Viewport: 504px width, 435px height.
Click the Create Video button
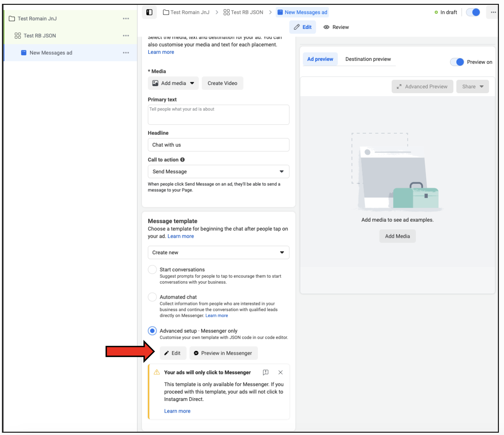coord(222,83)
